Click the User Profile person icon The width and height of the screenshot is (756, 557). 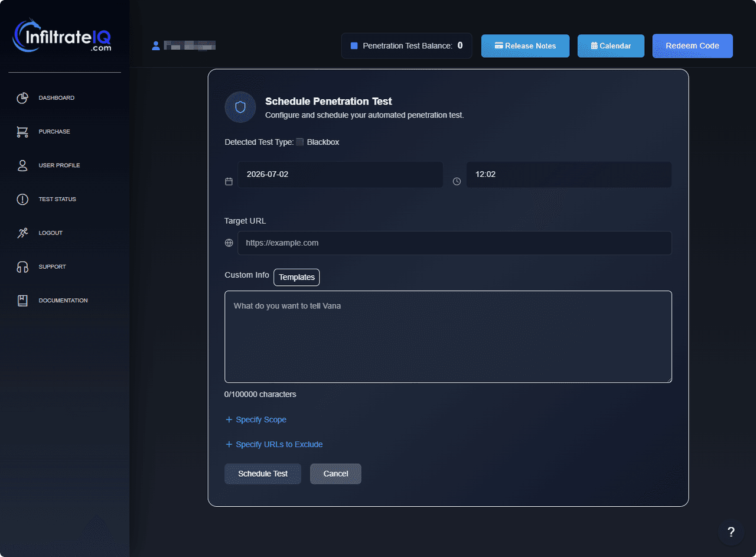click(x=22, y=165)
